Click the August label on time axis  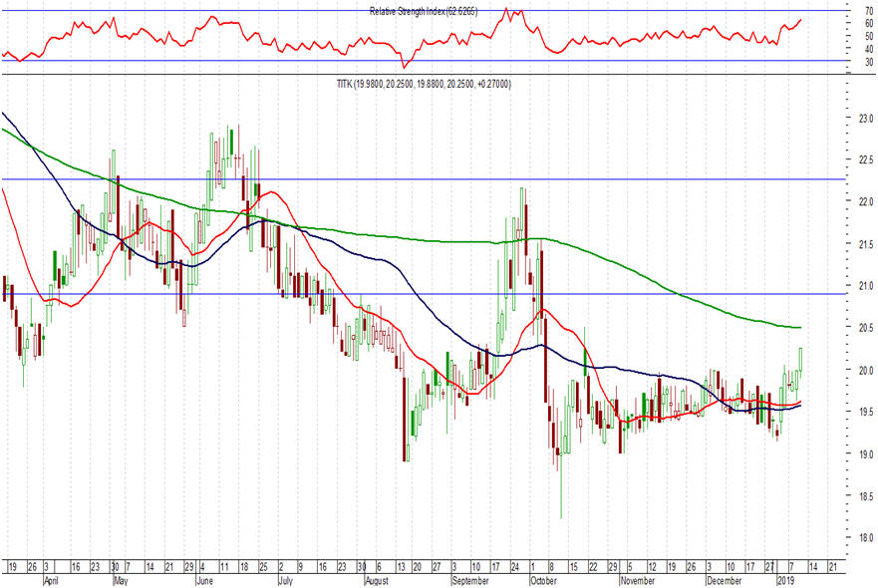[x=377, y=579]
